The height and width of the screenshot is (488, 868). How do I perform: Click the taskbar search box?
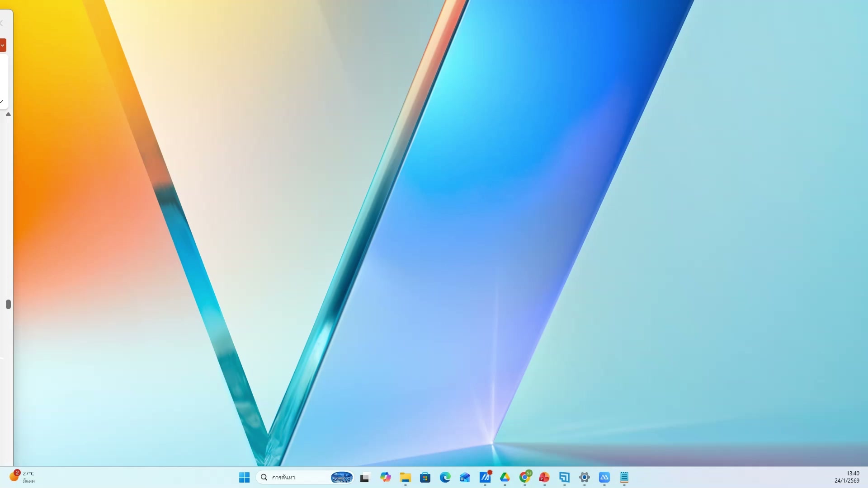[x=294, y=477]
